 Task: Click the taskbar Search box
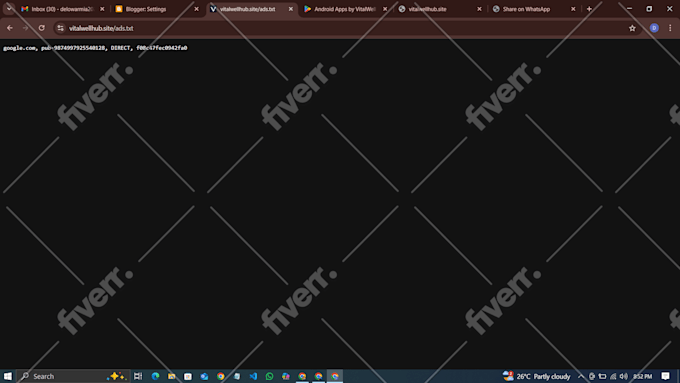click(73, 376)
